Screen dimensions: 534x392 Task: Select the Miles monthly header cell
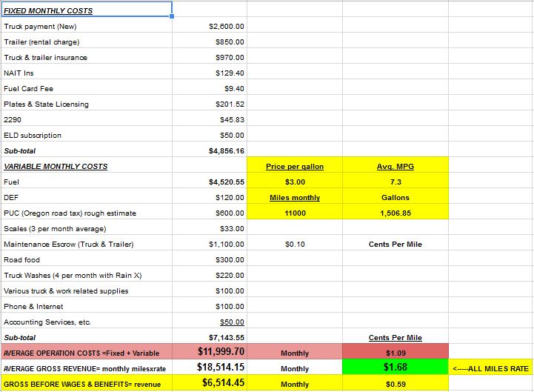pos(295,198)
